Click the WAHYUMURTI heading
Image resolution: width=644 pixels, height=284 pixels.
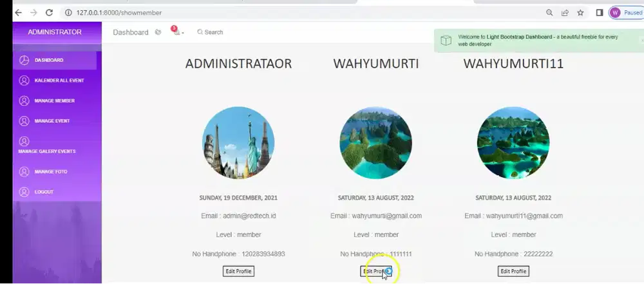pyautogui.click(x=376, y=64)
